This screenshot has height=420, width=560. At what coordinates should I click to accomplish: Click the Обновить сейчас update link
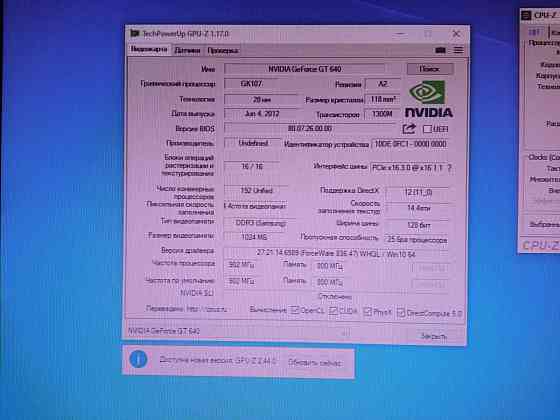coord(315,363)
